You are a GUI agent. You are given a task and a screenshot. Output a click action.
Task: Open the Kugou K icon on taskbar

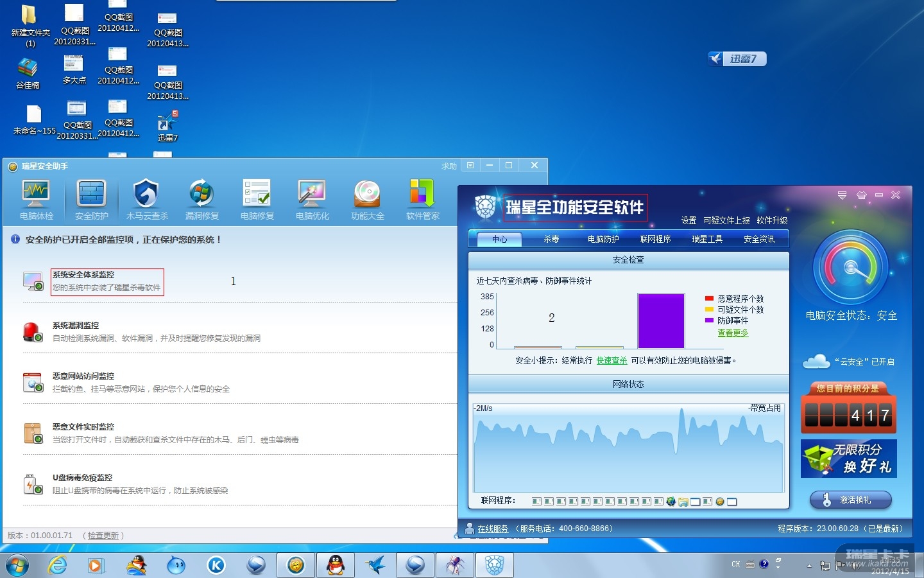coord(216,565)
